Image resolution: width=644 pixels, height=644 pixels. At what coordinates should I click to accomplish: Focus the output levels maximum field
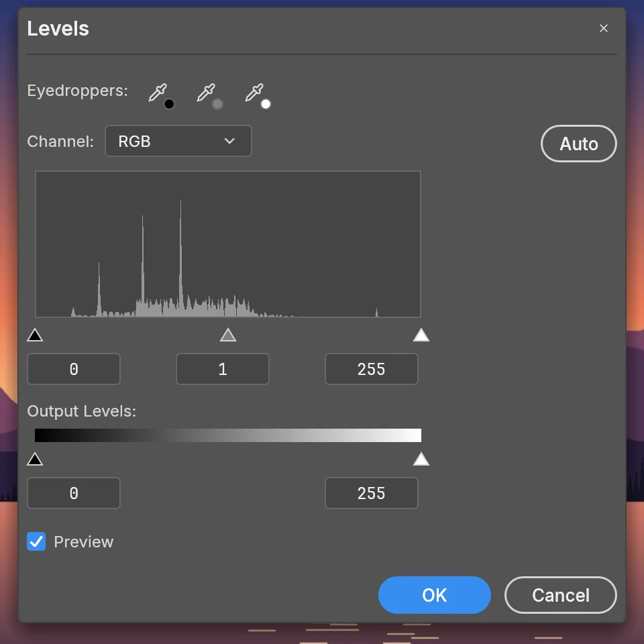click(x=371, y=493)
